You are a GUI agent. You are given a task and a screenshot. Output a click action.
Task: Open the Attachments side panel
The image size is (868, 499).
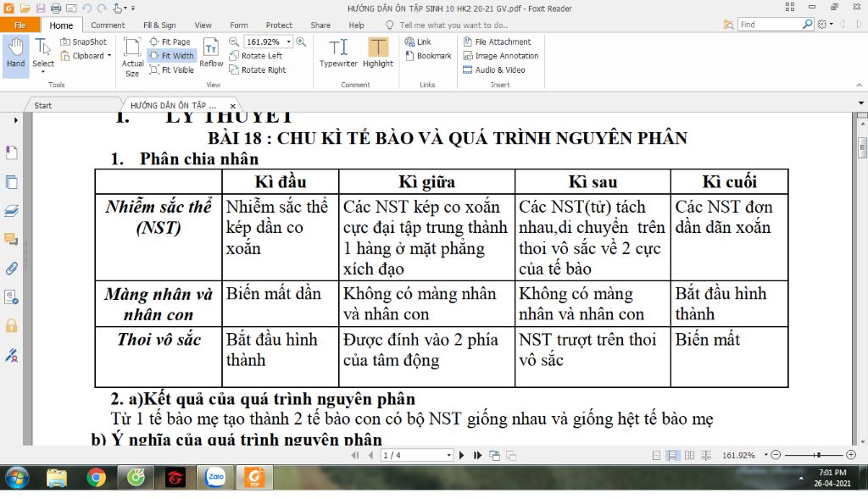[x=11, y=269]
